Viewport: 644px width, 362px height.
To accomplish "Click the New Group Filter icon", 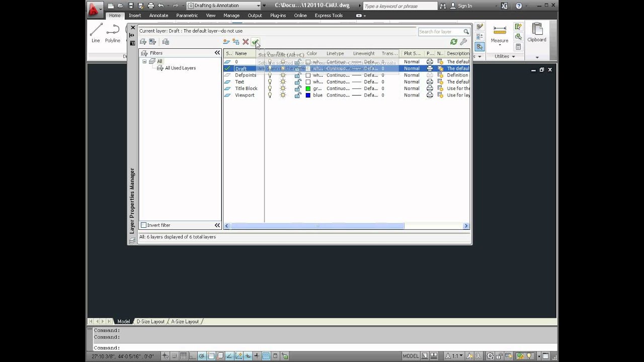I will [x=152, y=42].
